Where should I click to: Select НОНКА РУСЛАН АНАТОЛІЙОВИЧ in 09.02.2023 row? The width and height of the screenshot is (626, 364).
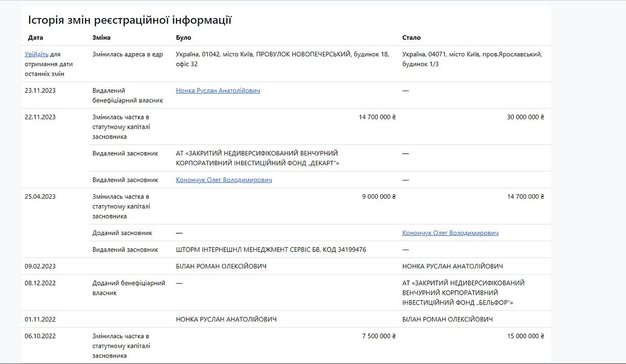coord(453,266)
